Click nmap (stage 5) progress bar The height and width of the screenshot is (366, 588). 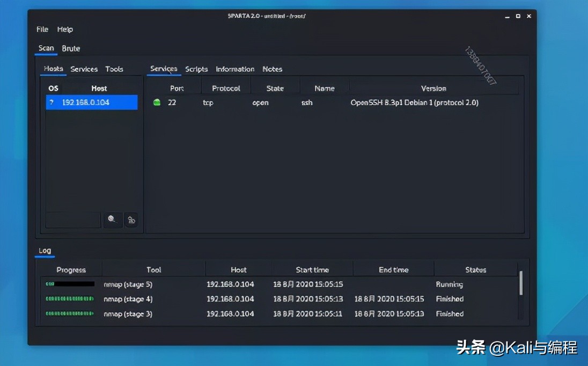coord(70,284)
